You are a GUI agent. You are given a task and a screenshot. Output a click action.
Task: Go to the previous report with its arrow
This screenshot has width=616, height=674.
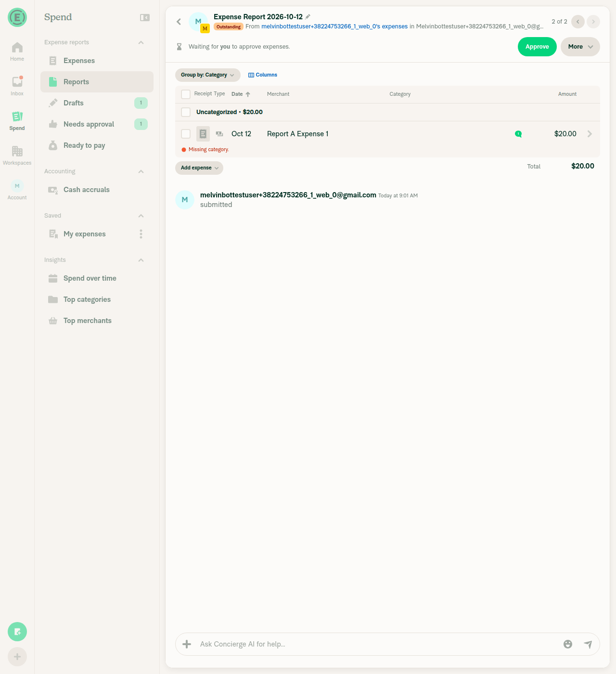pyautogui.click(x=578, y=22)
